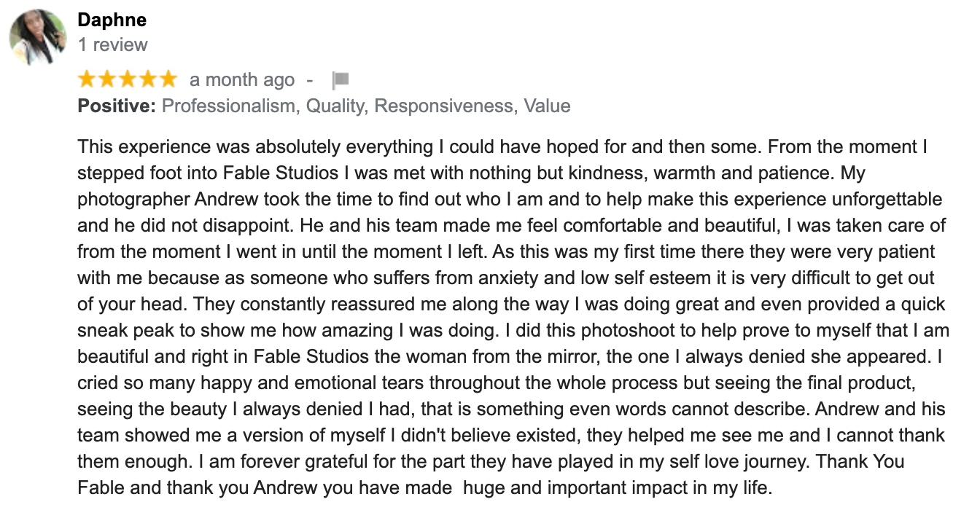Click the bold "Positive:" label
The width and height of the screenshot is (980, 510).
(117, 106)
